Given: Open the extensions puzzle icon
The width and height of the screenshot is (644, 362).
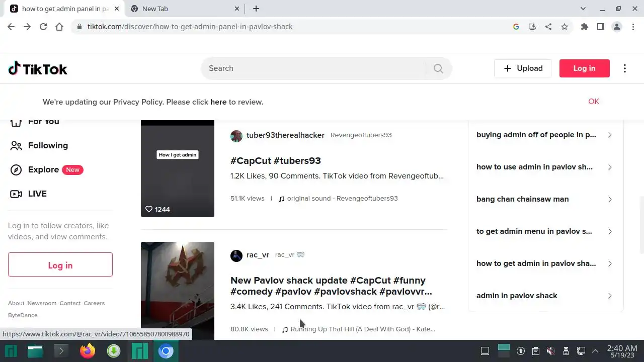Looking at the screenshot, I should (585, 27).
